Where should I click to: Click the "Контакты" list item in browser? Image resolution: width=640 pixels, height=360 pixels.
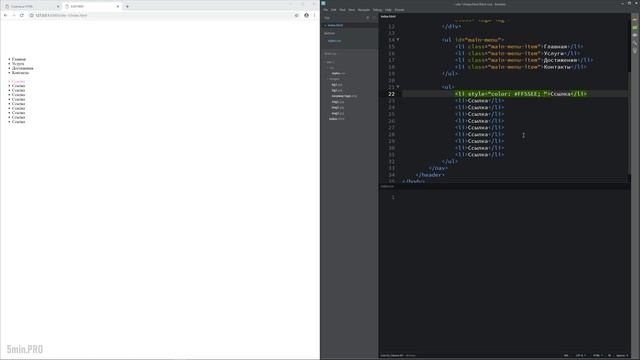(x=20, y=73)
